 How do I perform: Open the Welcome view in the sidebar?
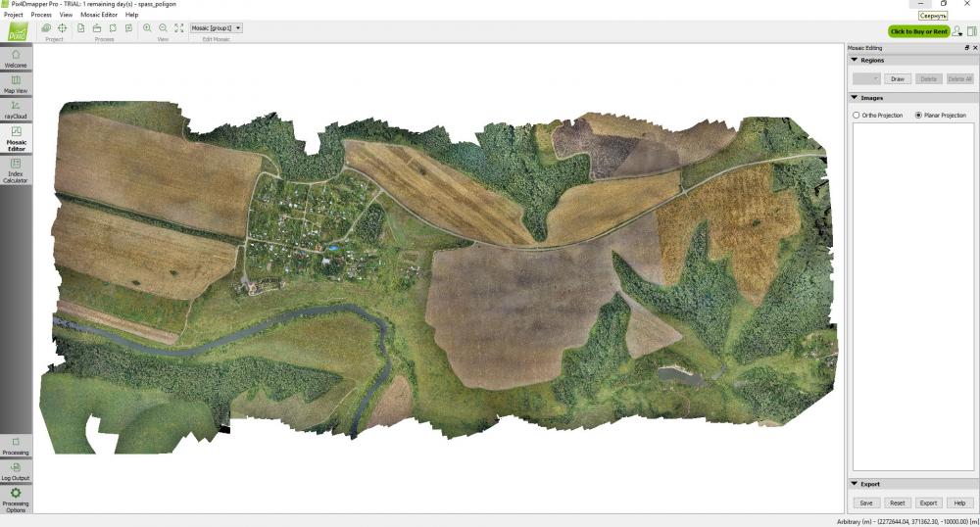click(16, 59)
